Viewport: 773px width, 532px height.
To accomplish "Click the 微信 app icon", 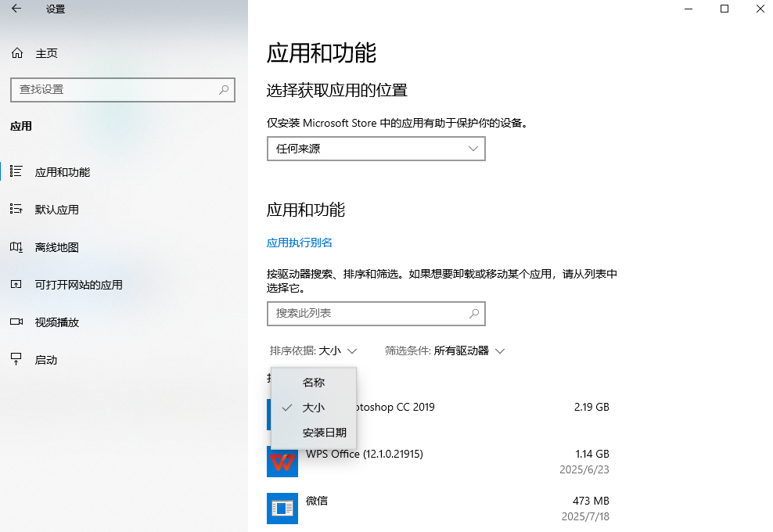I will [282, 509].
